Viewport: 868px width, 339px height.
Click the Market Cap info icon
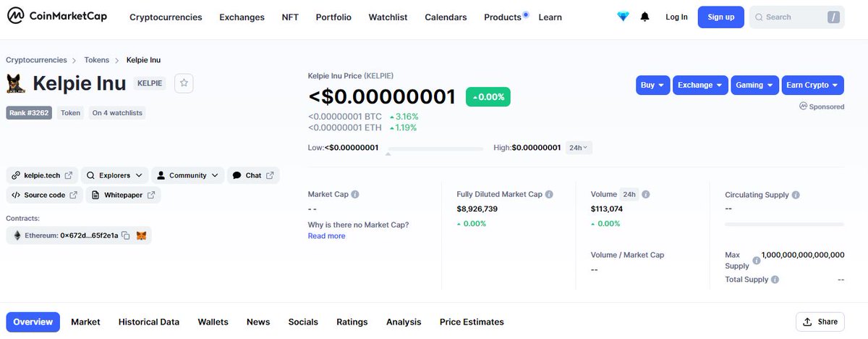click(355, 194)
